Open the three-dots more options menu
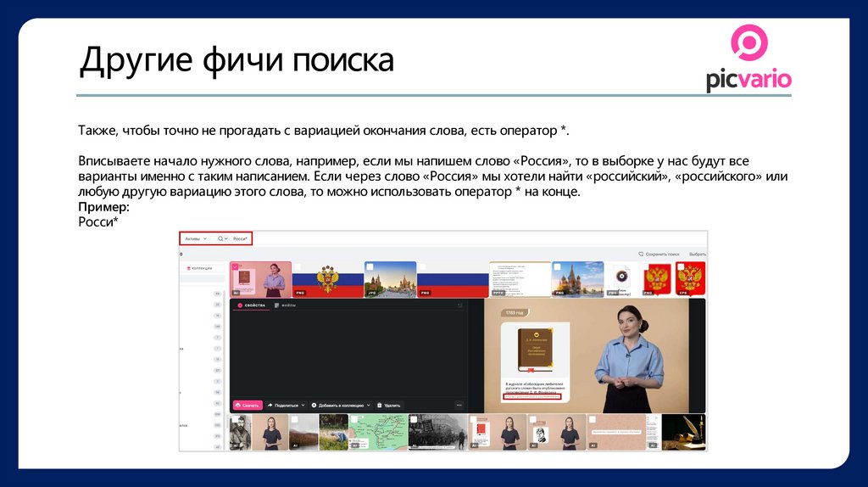The height and width of the screenshot is (487, 868). (459, 405)
